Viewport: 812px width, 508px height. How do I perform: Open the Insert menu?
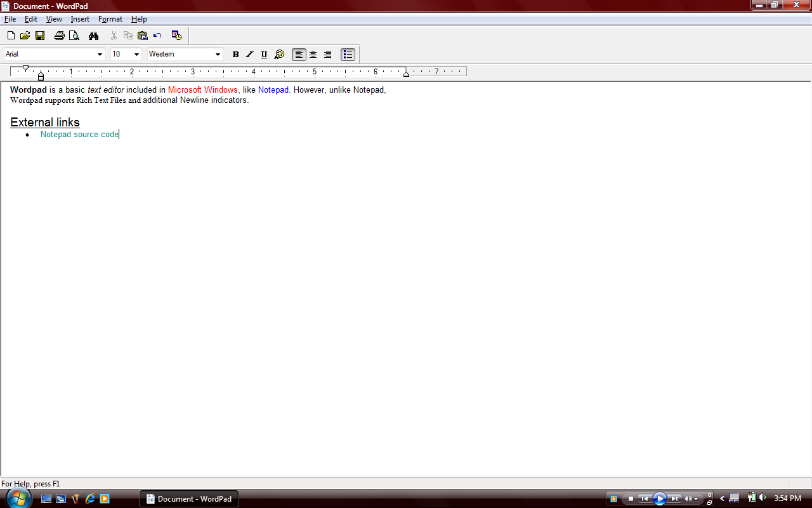click(80, 19)
